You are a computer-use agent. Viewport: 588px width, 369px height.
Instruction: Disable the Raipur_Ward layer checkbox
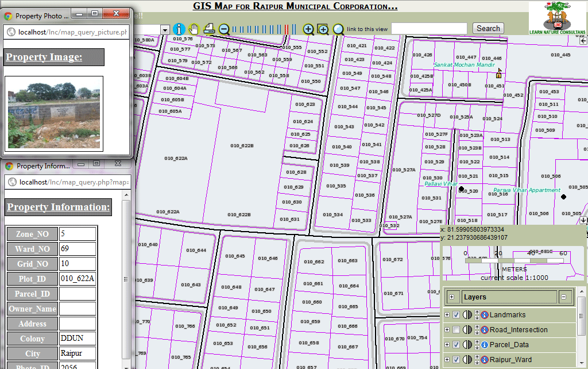(x=456, y=359)
